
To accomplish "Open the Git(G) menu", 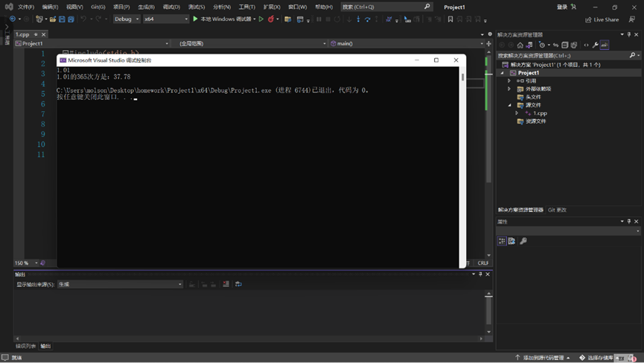I will click(x=98, y=7).
